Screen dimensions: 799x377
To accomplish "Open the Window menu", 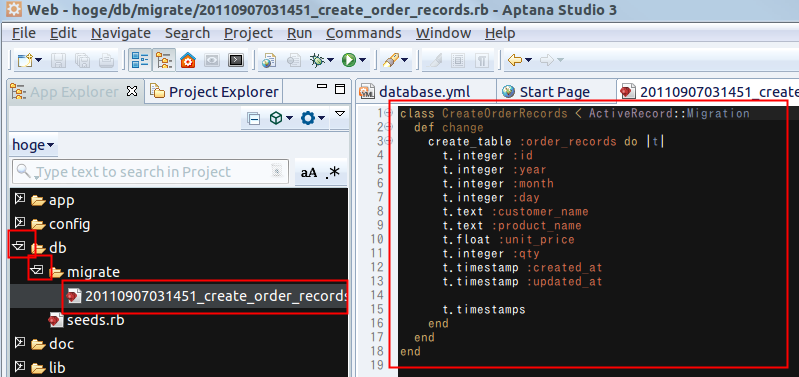I will tap(443, 33).
